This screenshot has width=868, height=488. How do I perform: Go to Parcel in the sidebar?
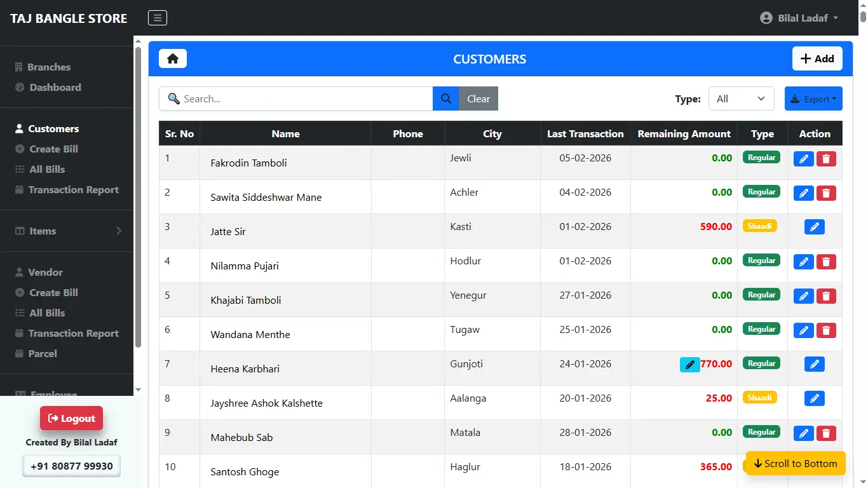coord(43,354)
